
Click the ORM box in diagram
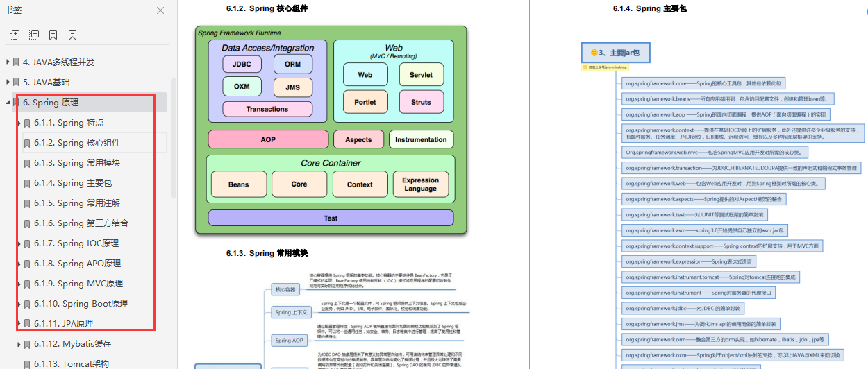293,64
